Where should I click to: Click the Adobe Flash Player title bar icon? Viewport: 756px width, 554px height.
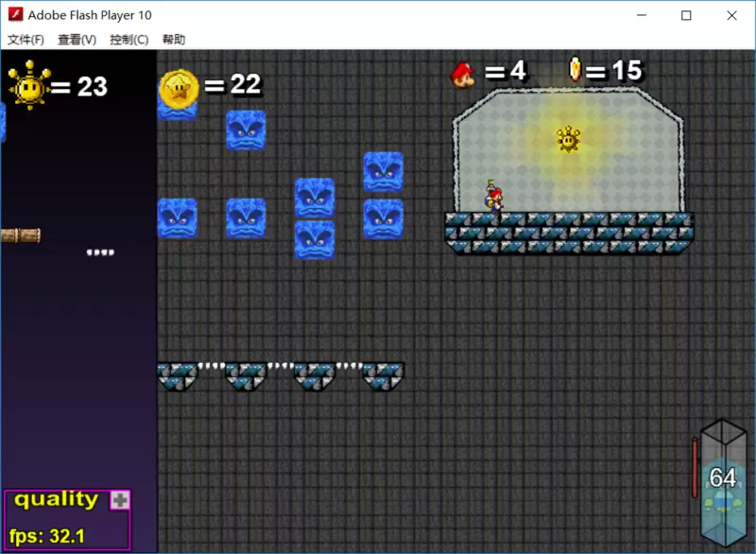point(15,14)
